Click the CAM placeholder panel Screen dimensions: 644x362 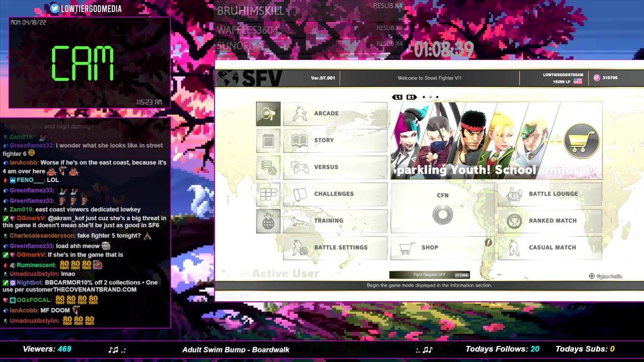[90, 63]
